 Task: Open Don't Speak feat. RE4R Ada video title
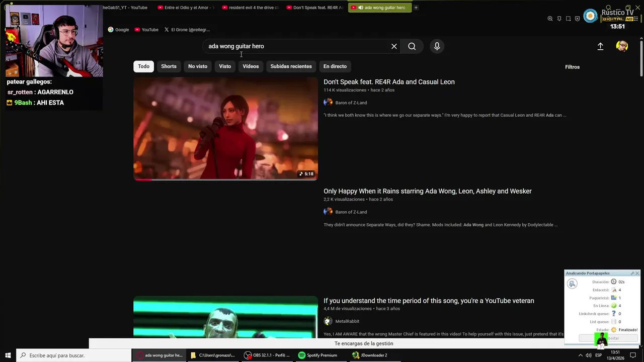[389, 82]
